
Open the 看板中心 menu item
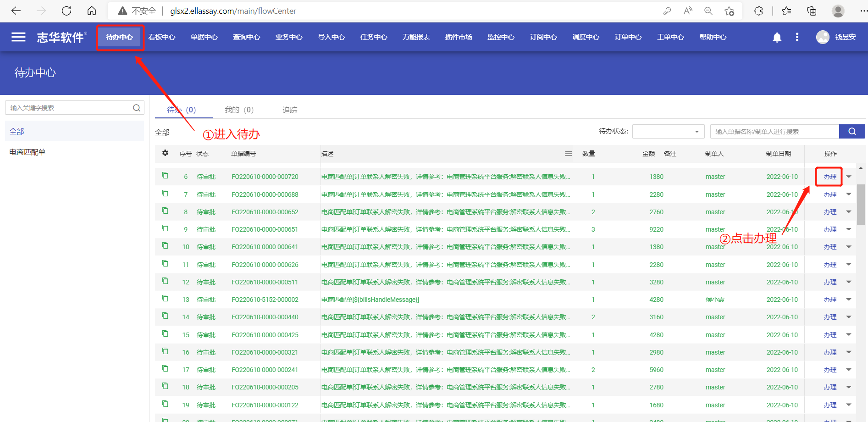(x=162, y=37)
